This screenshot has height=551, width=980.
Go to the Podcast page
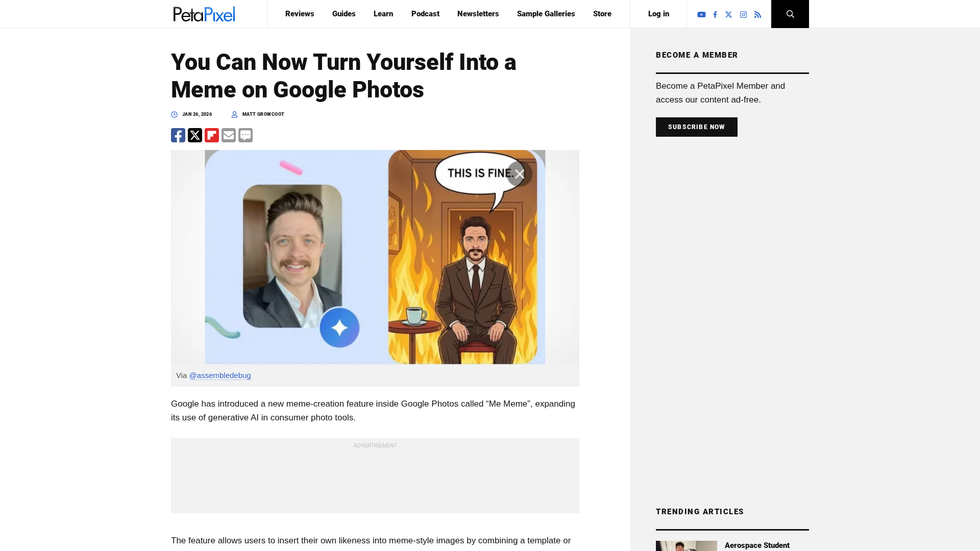(425, 14)
